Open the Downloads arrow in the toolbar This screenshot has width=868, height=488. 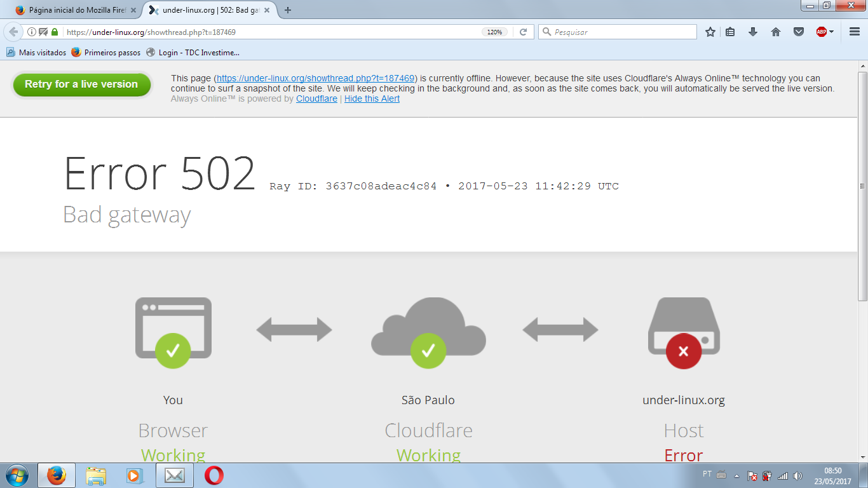[753, 32]
